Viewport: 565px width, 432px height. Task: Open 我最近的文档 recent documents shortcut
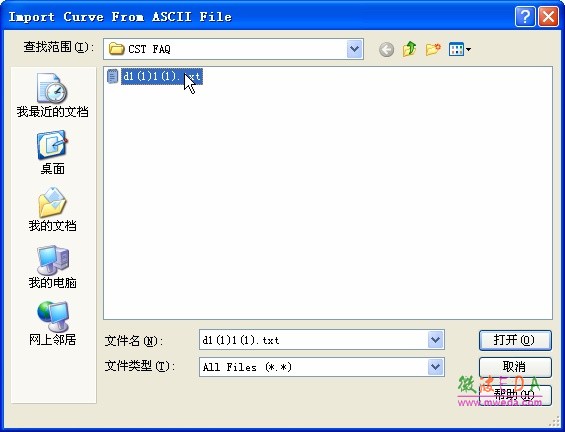pyautogui.click(x=53, y=95)
